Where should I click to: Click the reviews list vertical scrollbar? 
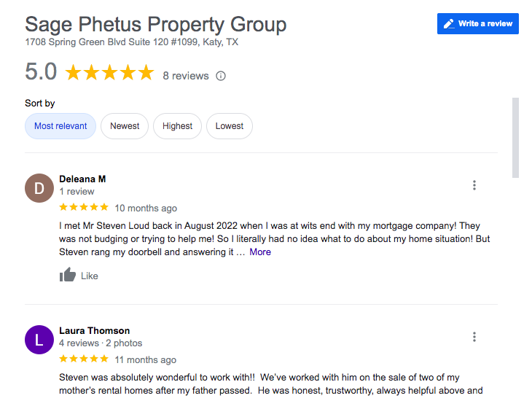point(515,138)
